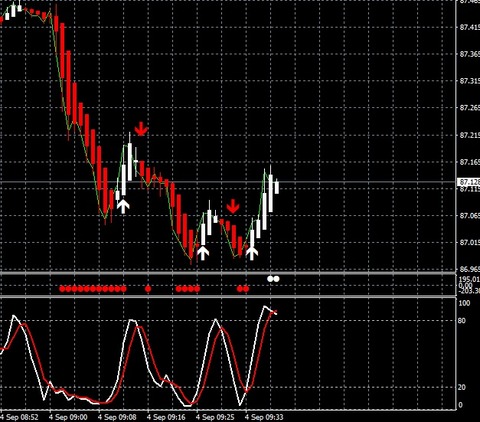Click the 87.365 price axis label
480x422 pixels.
(470, 54)
